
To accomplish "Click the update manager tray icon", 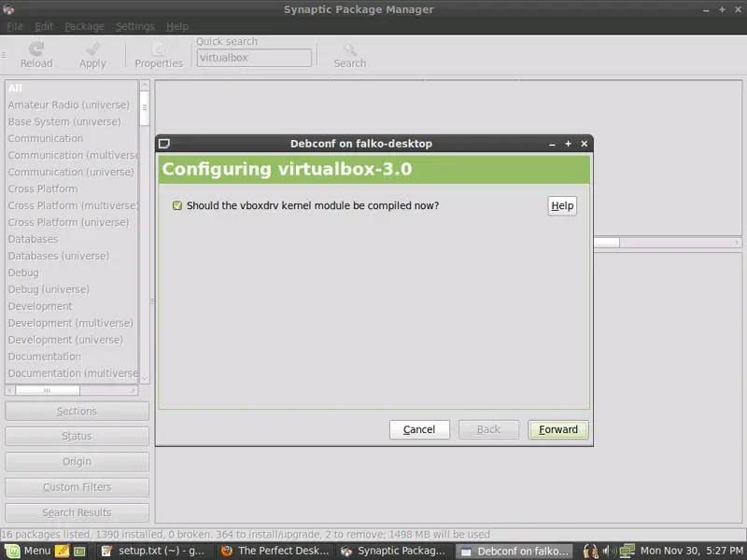I will click(591, 551).
